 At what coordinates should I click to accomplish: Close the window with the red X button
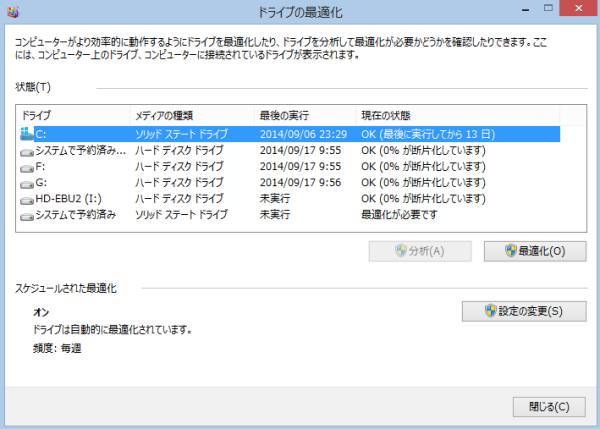(579, 10)
